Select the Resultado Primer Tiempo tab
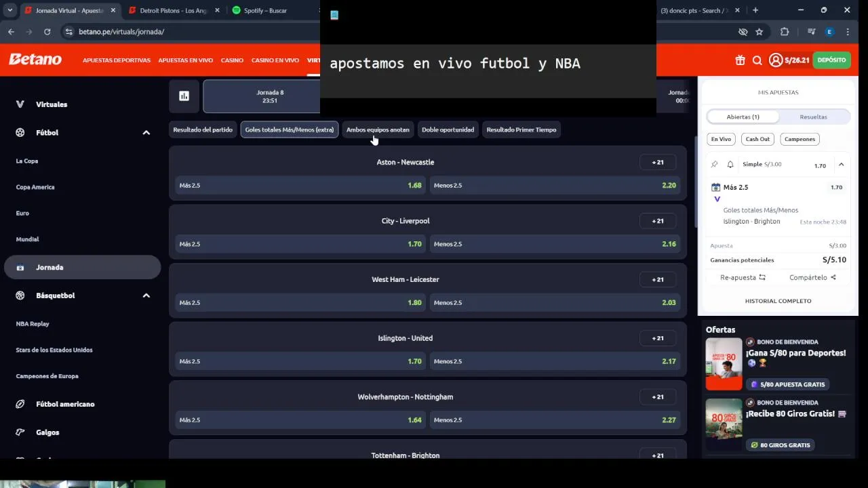The height and width of the screenshot is (488, 868). 521,129
